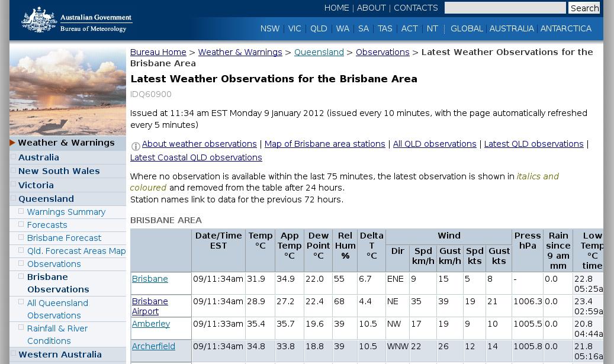Open the GLOBAL navigation tab
This screenshot has height=364, width=614.
(x=467, y=28)
